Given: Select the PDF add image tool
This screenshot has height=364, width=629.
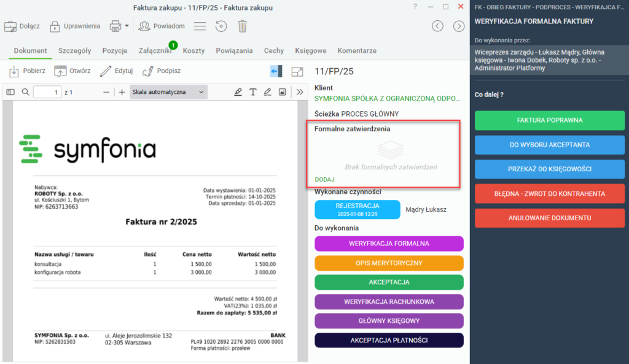Looking at the screenshot, I should [283, 92].
